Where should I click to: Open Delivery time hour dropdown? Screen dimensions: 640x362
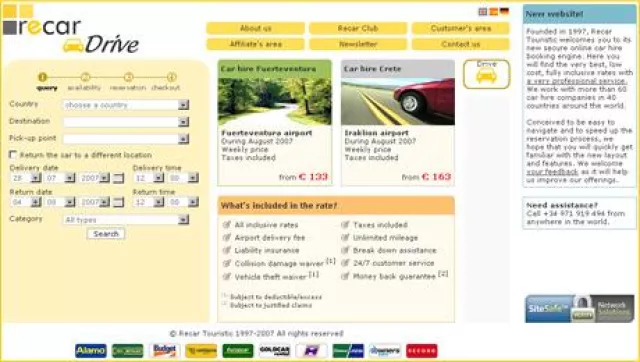tap(149, 178)
